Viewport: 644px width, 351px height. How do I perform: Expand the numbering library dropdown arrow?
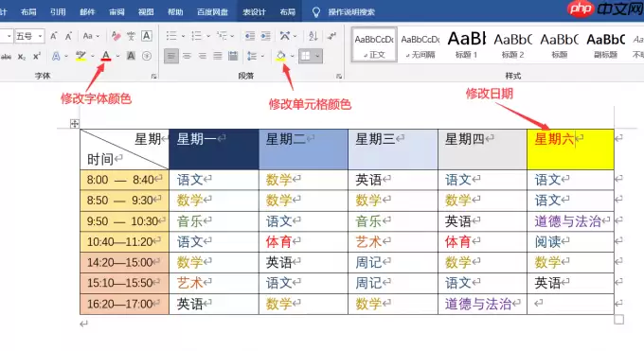[x=207, y=36]
